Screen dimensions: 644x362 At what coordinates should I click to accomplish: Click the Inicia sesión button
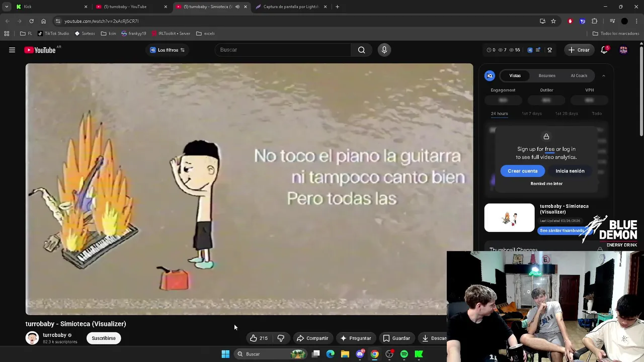coord(570,171)
